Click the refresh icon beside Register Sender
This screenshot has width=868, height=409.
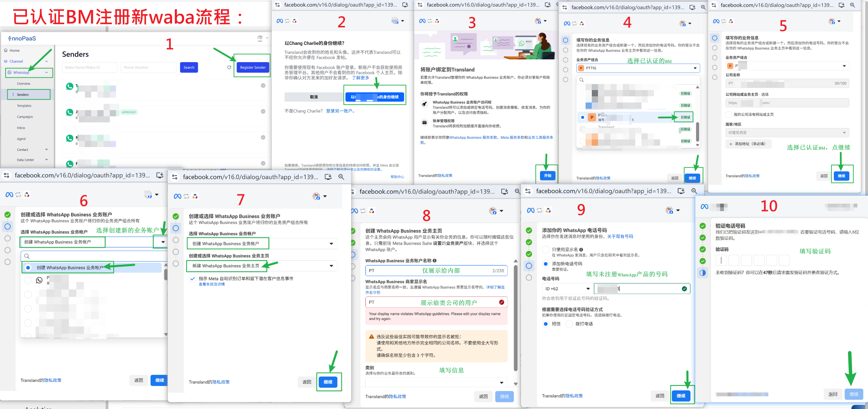click(x=229, y=67)
